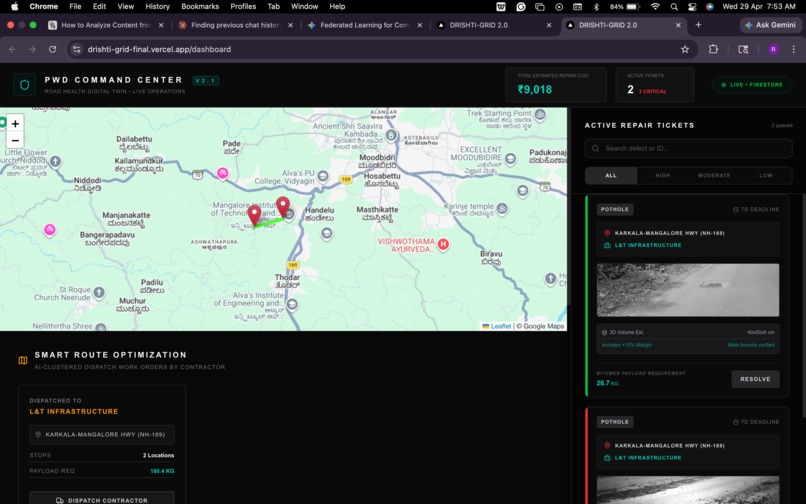Bookmark this page with the star icon

coord(685,49)
